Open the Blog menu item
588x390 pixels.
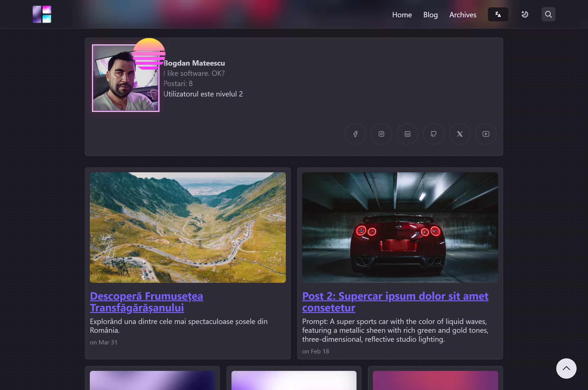430,15
